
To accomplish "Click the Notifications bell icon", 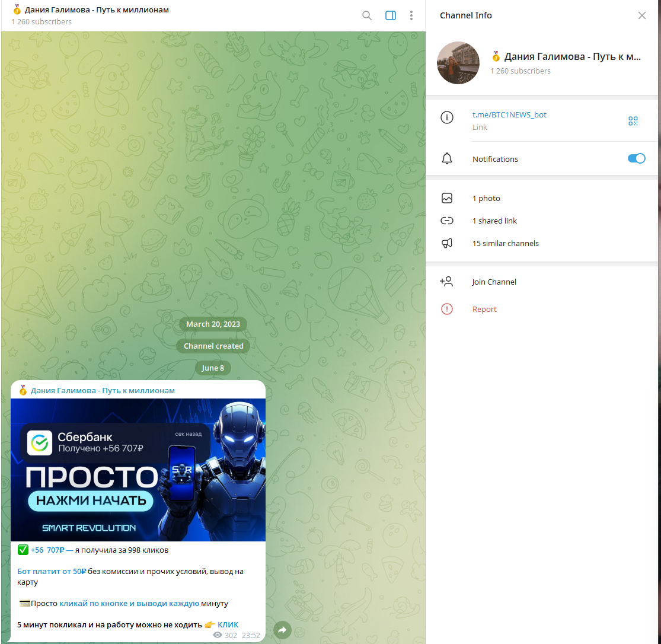I will [447, 158].
